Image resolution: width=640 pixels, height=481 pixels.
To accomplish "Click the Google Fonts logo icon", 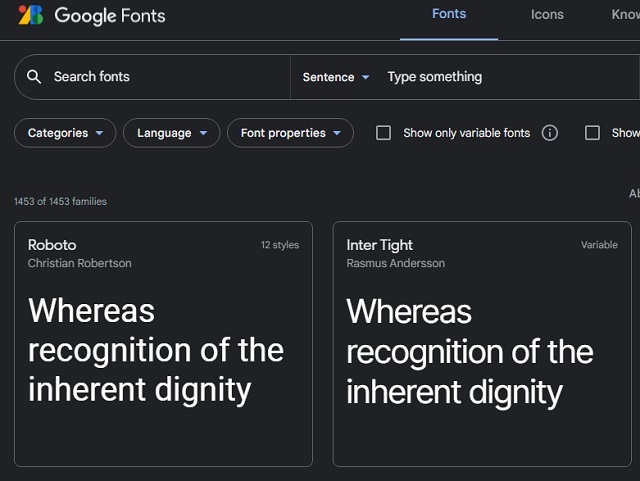I will tap(31, 15).
